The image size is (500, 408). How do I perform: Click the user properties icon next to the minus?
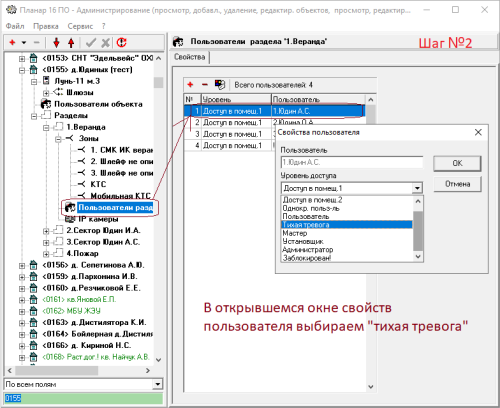coord(220,85)
